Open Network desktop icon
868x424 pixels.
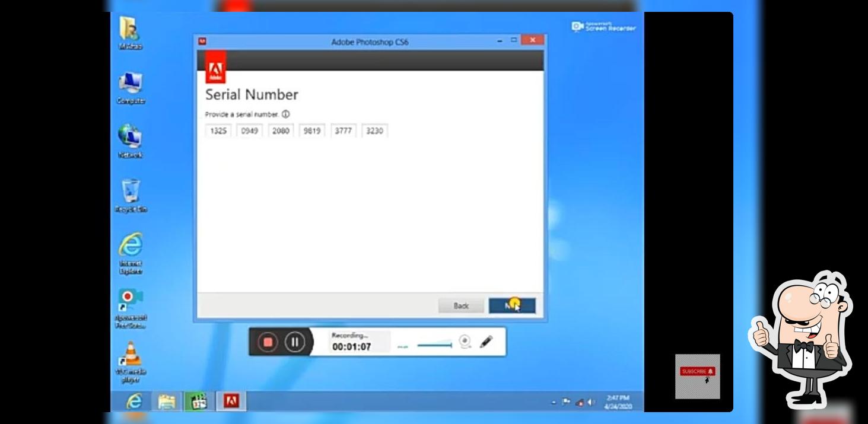pos(130,142)
